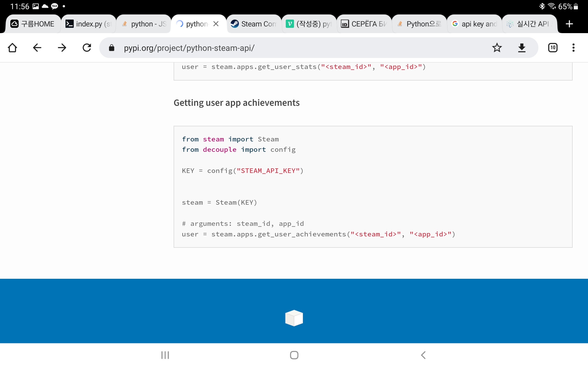Click the get_user_achievements code line
588x368 pixels.
pyautogui.click(x=318, y=234)
